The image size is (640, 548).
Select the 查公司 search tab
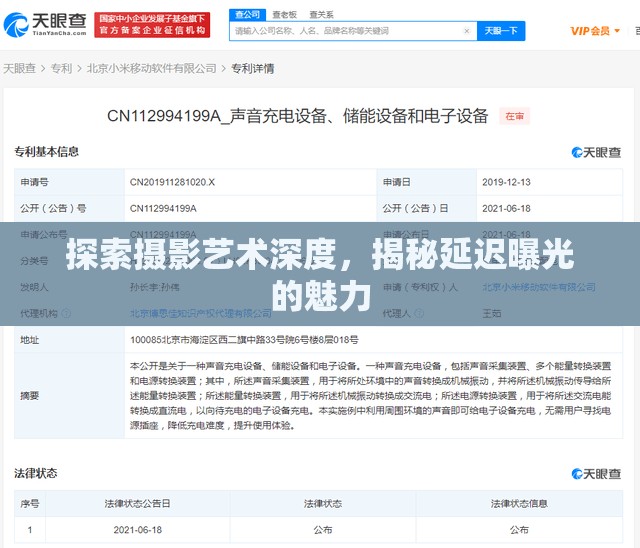click(x=247, y=15)
